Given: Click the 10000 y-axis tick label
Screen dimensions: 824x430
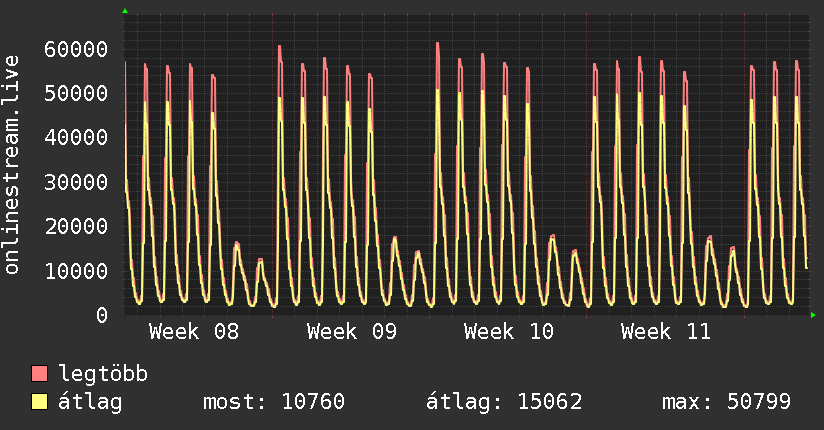Looking at the screenshot, I should click(76, 271).
